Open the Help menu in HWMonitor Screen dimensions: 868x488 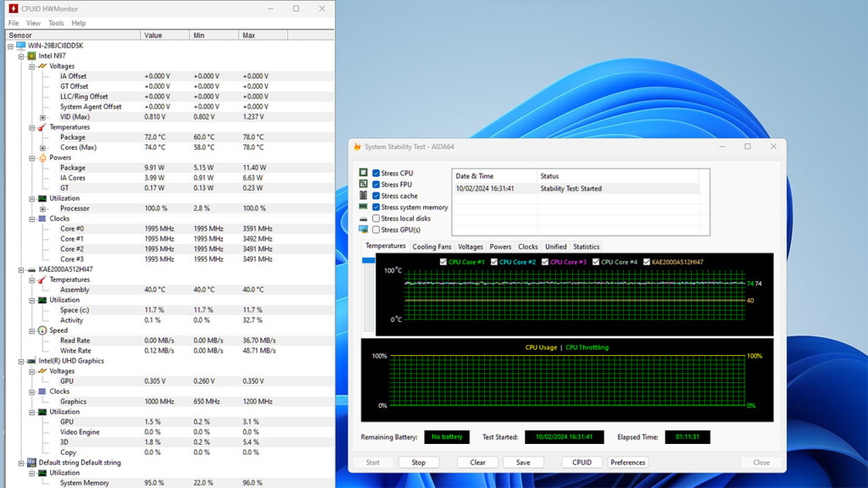(79, 23)
